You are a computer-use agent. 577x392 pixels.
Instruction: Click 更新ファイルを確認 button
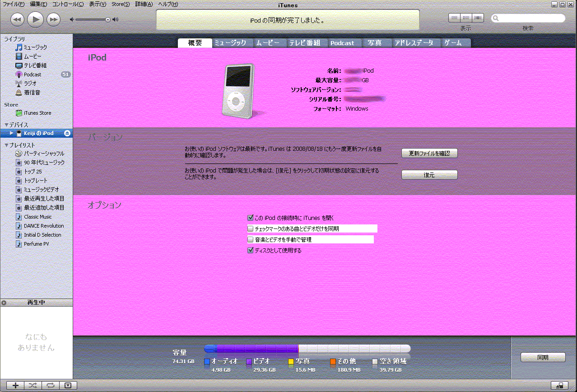point(429,154)
